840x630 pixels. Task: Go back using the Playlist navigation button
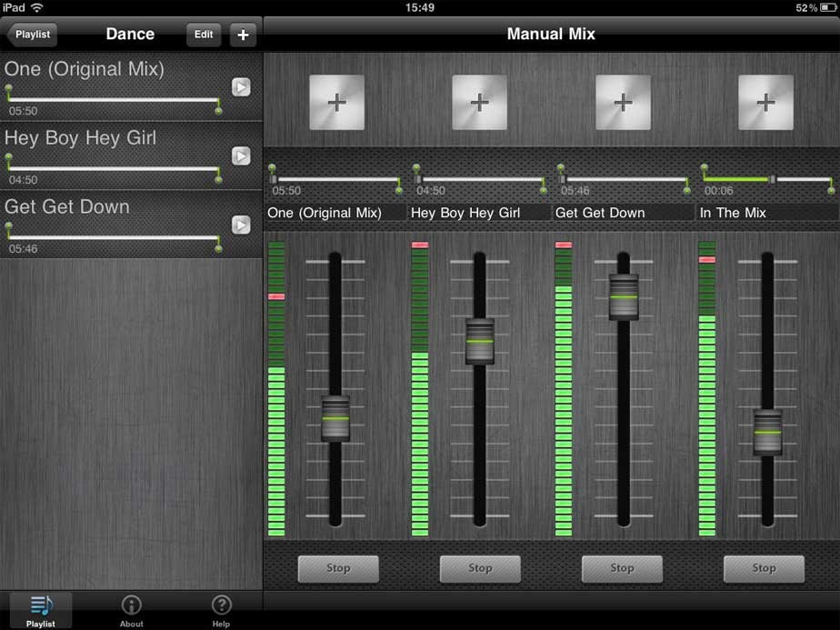[32, 35]
